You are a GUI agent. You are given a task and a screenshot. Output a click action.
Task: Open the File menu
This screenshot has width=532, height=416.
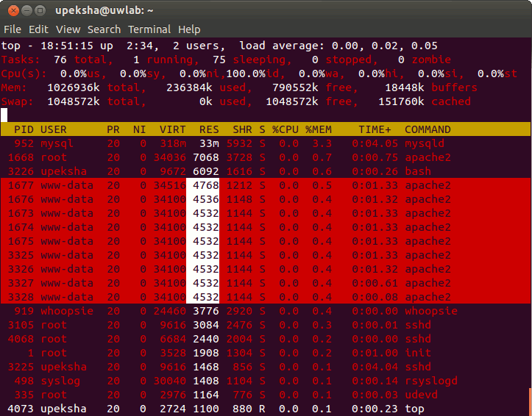pos(13,29)
